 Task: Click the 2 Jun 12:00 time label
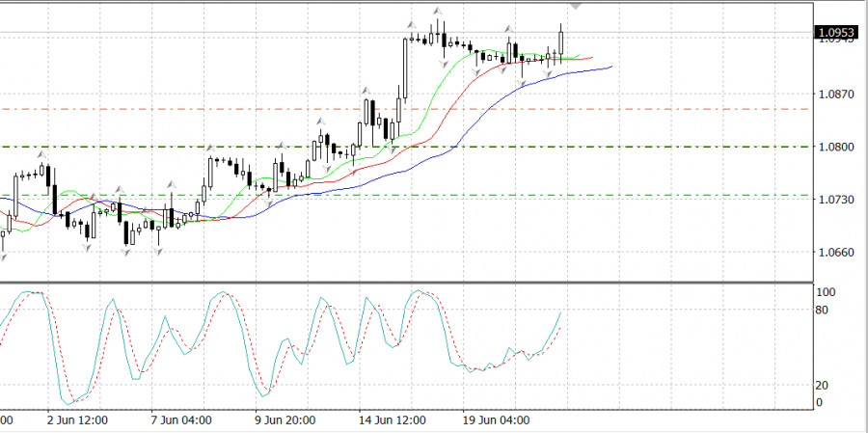pyautogui.click(x=76, y=421)
